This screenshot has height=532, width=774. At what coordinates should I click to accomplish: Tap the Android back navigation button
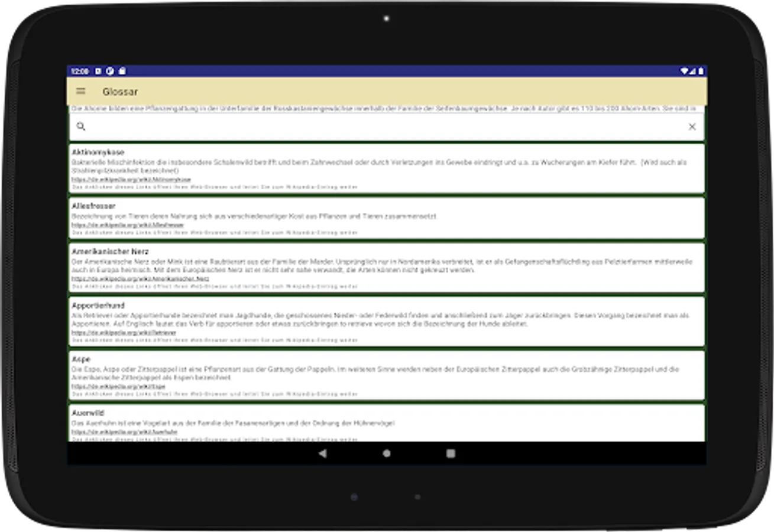click(x=322, y=453)
